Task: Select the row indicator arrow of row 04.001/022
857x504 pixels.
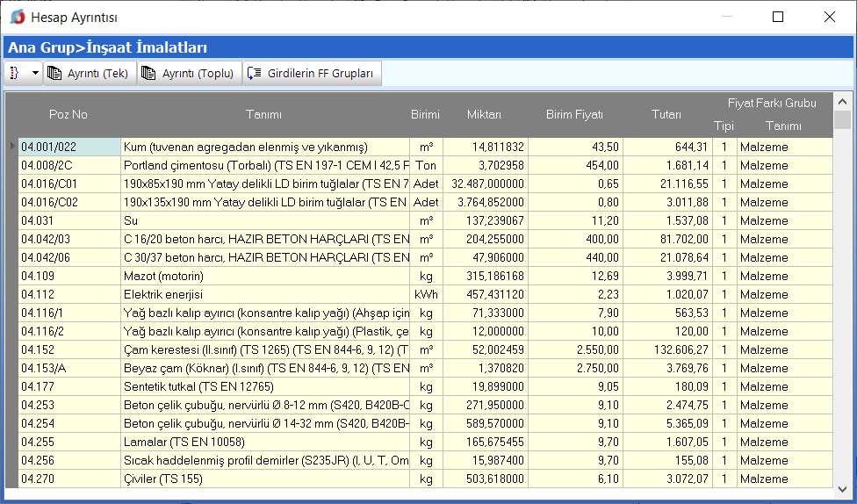Action: 12,147
